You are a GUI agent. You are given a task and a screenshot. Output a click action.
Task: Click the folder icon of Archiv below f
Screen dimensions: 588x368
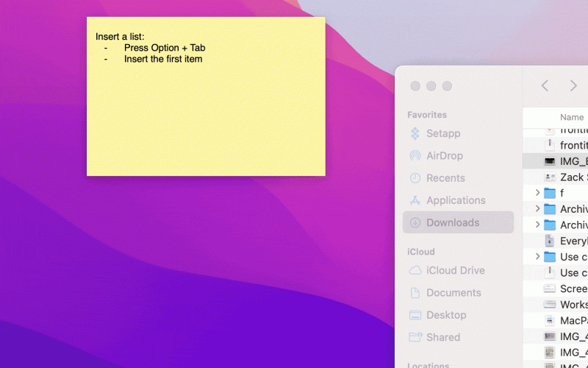[549, 209]
